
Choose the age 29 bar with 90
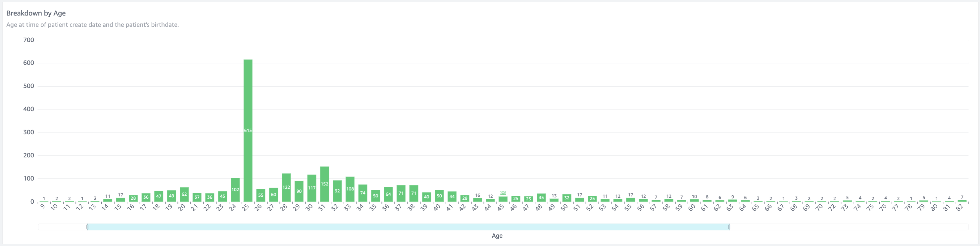[299, 191]
